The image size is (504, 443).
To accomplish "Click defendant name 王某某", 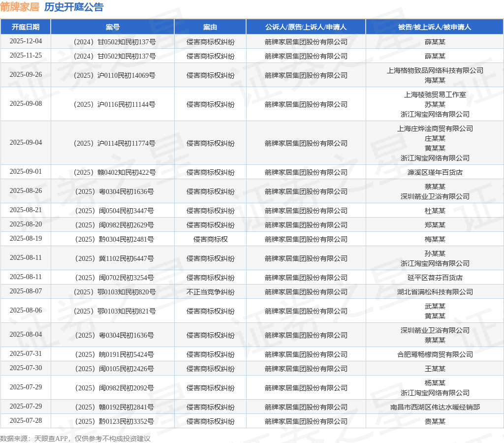I will [435, 369].
